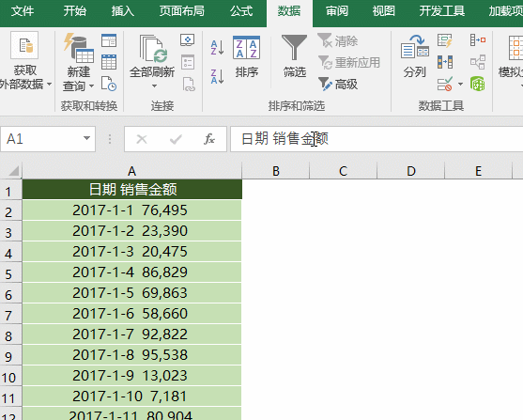
Task: Click cell containing 2017-1-2 23,390
Action: pyautogui.click(x=132, y=231)
